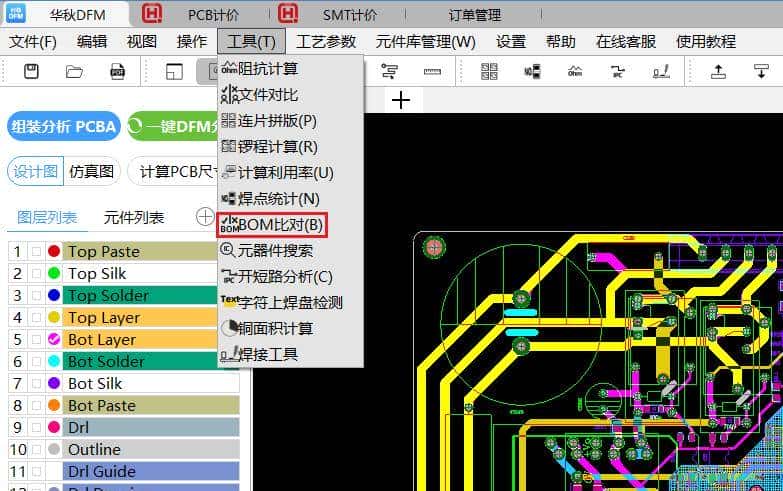Select 计算利用率(U) menu item

point(290,172)
